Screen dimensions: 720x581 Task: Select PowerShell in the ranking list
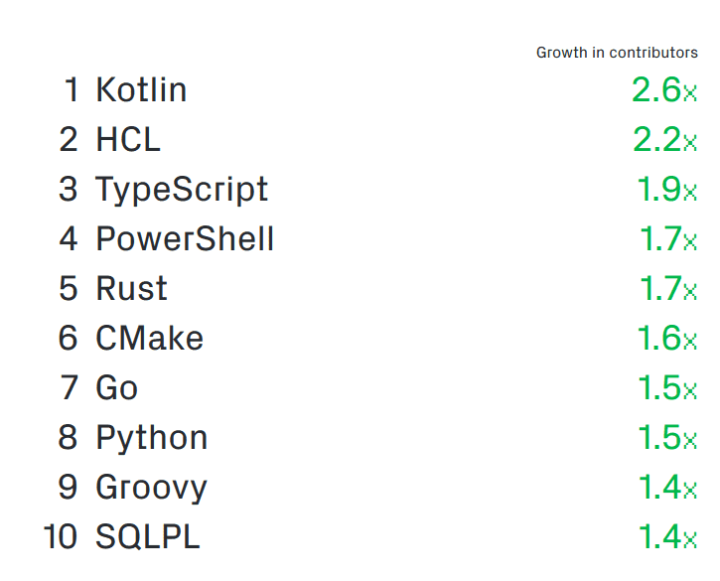click(185, 239)
